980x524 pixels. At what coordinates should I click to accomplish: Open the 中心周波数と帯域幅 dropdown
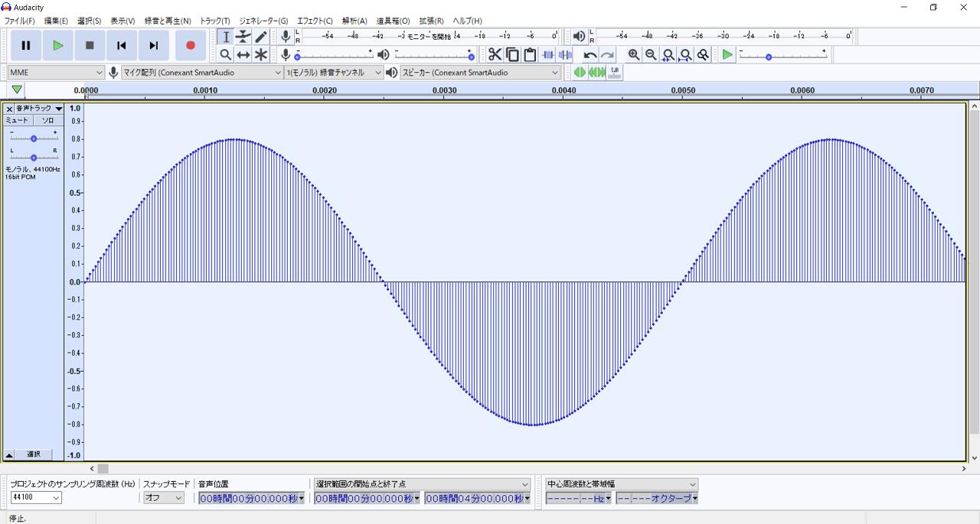pos(622,484)
